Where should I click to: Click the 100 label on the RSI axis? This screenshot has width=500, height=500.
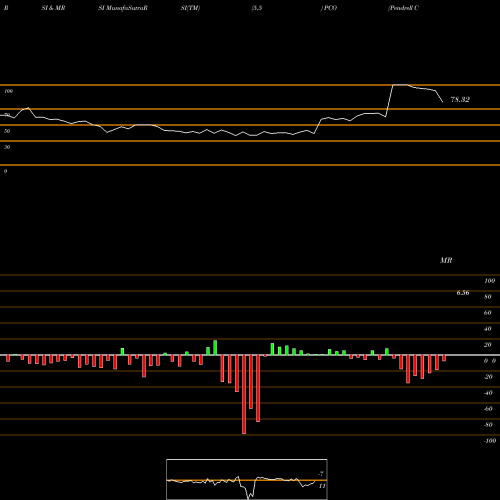coord(8,91)
